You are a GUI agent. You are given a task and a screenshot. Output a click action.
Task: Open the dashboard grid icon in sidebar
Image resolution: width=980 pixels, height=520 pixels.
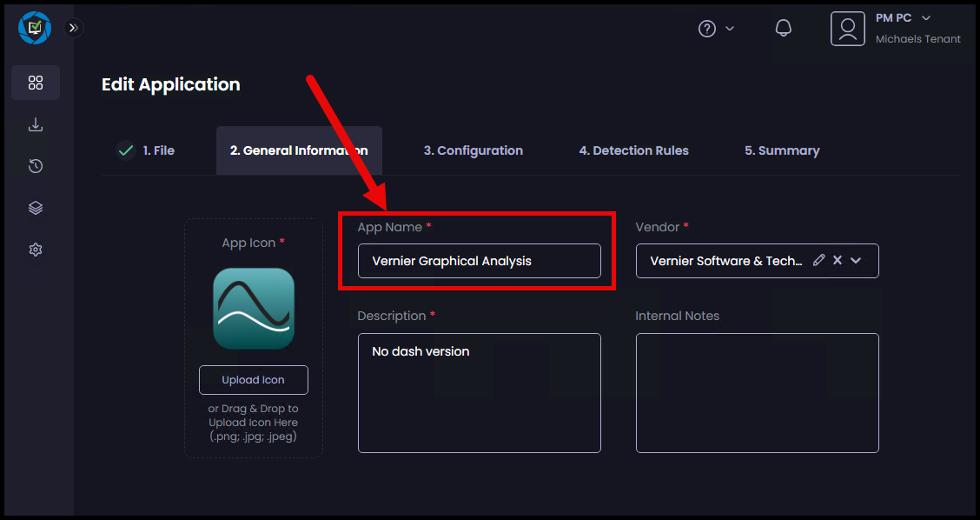click(36, 83)
